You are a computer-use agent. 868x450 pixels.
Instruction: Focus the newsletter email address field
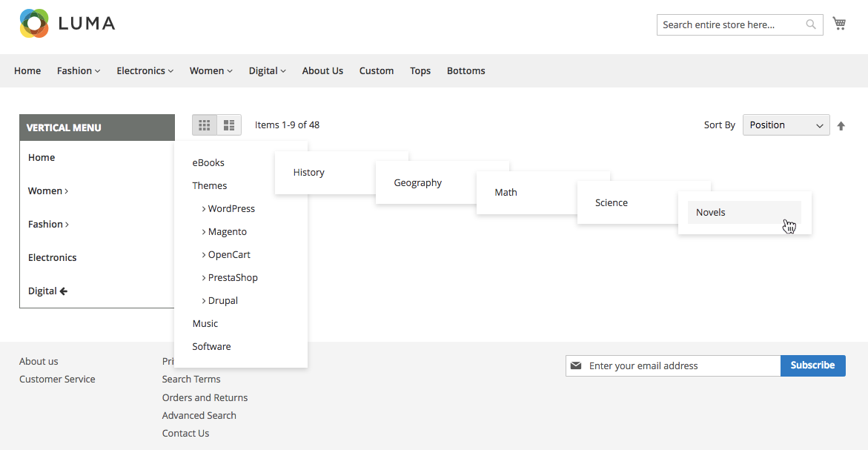click(x=673, y=366)
